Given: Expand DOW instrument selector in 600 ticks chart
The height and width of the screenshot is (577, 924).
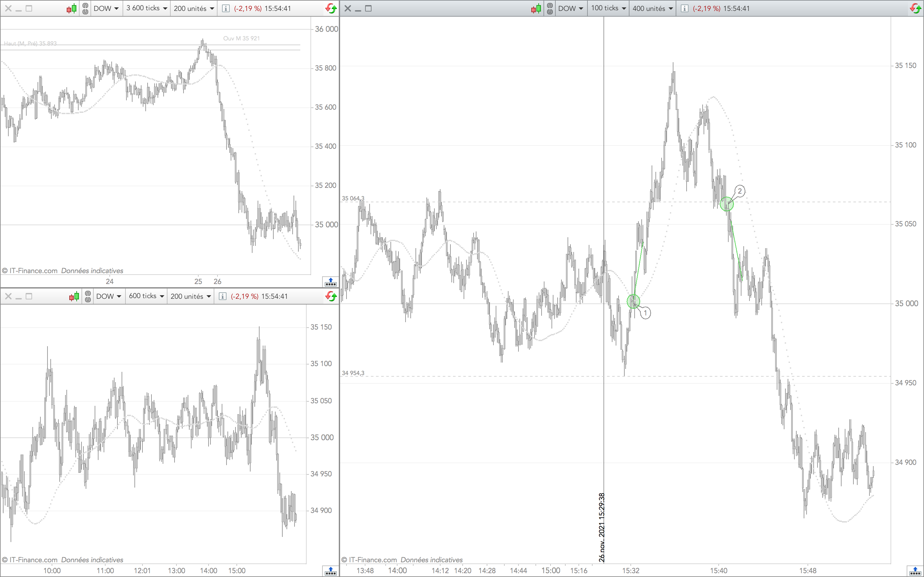Looking at the screenshot, I should tap(108, 296).
